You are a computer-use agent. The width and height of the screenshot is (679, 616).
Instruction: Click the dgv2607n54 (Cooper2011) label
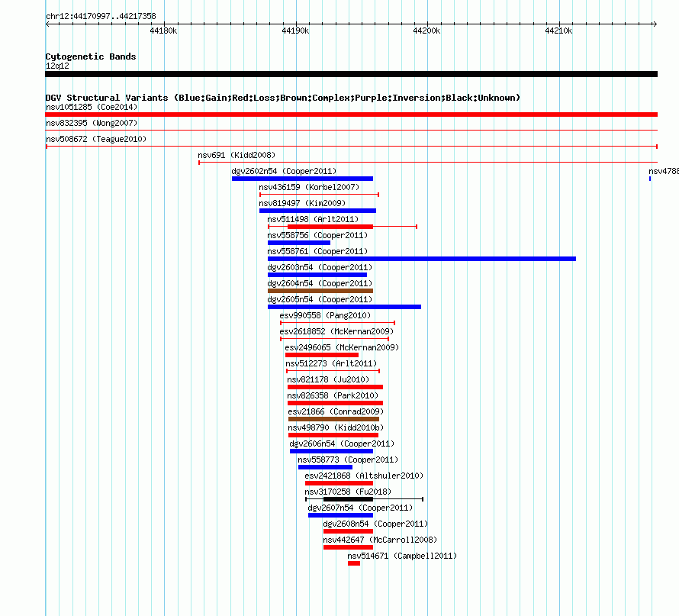click(360, 508)
